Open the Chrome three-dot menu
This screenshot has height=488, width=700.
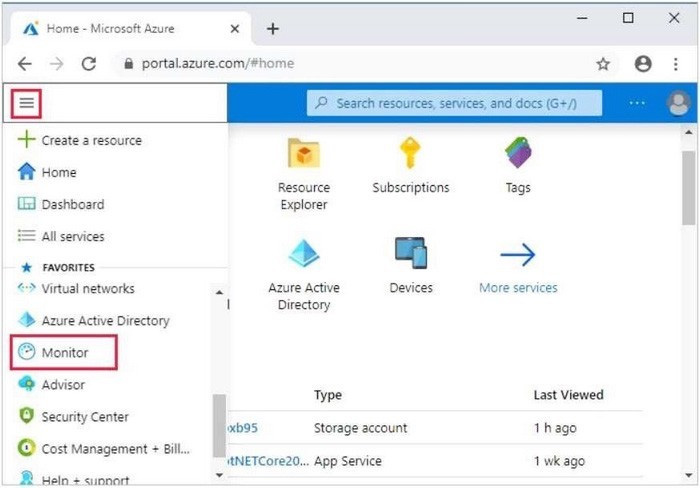tap(676, 64)
